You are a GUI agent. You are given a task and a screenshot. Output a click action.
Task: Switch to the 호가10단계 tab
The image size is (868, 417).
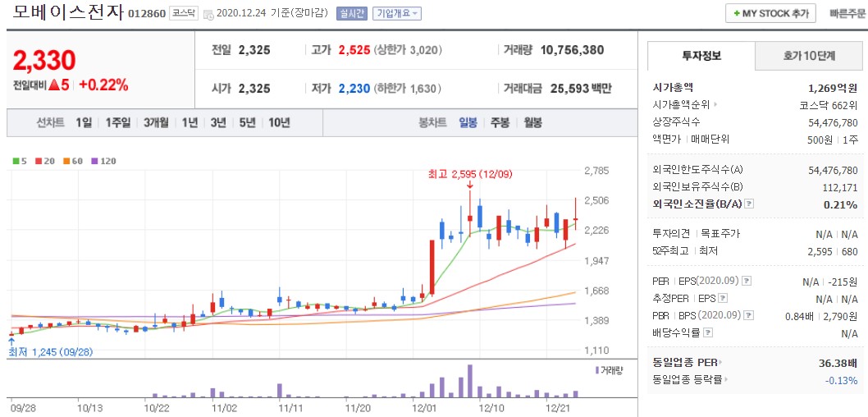809,56
